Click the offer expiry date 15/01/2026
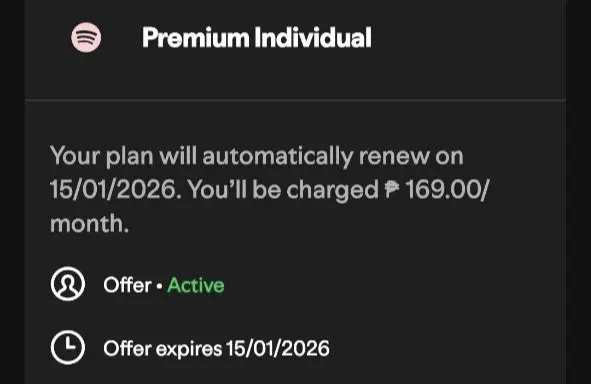This screenshot has width=591, height=384. point(278,348)
